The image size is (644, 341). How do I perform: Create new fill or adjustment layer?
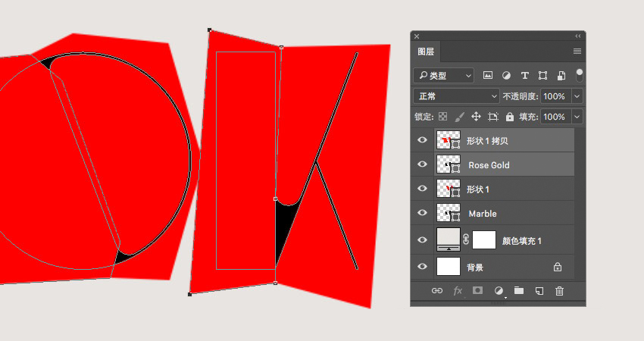tap(499, 291)
